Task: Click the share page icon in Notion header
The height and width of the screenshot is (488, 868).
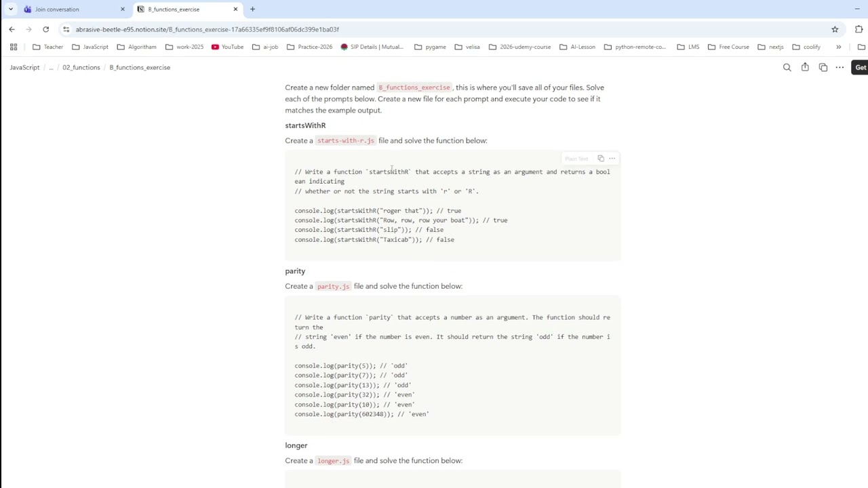Action: pos(805,67)
